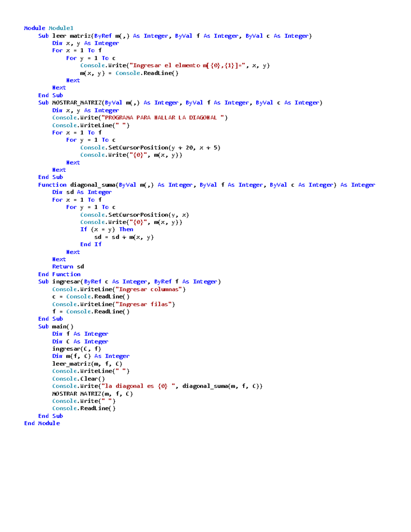The width and height of the screenshot is (411, 532).
Task: Click the line 'Dim m(f, C) As Integer'
Action: pos(91,356)
